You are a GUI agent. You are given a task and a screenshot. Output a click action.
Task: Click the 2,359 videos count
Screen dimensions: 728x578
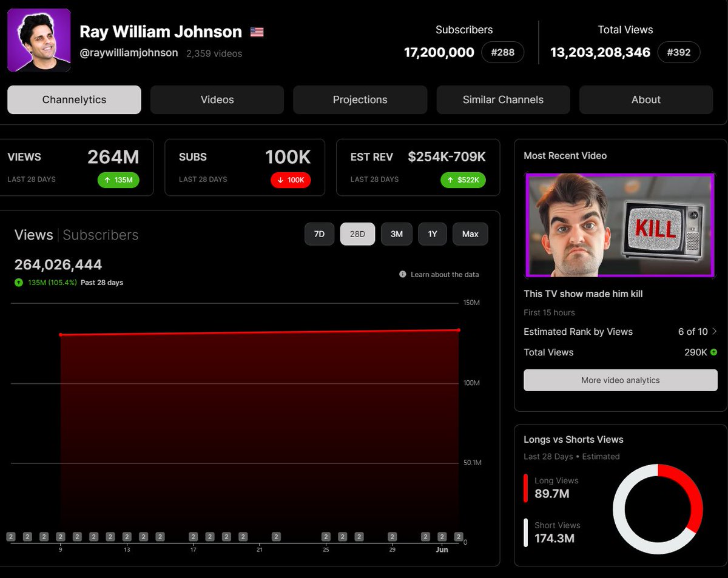pyautogui.click(x=214, y=53)
